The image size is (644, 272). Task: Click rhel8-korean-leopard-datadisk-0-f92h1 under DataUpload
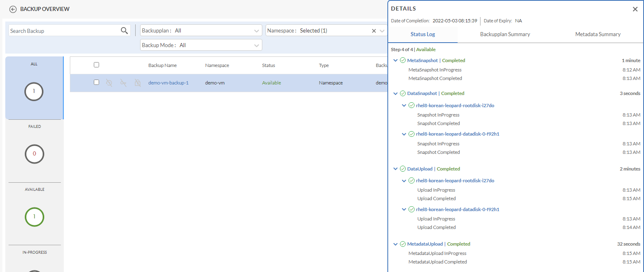coord(458,209)
